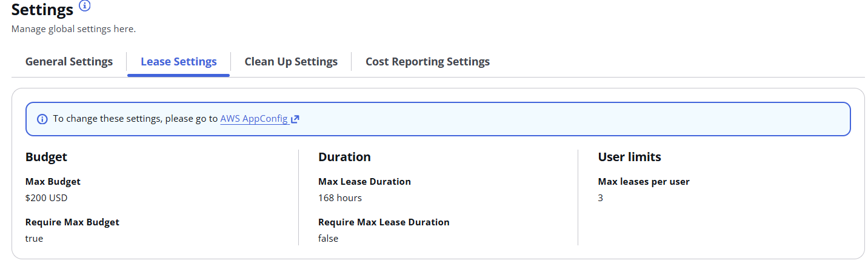The image size is (868, 272).
Task: Click the Settings page heading
Action: (x=42, y=9)
